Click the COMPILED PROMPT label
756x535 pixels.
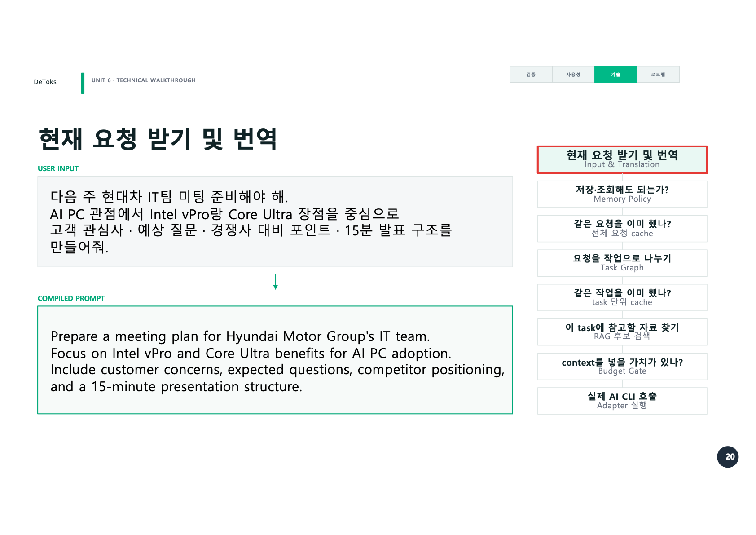click(71, 298)
